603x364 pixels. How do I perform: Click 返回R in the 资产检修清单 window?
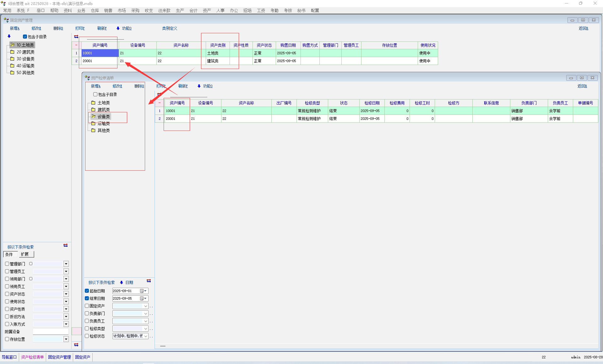(x=582, y=86)
